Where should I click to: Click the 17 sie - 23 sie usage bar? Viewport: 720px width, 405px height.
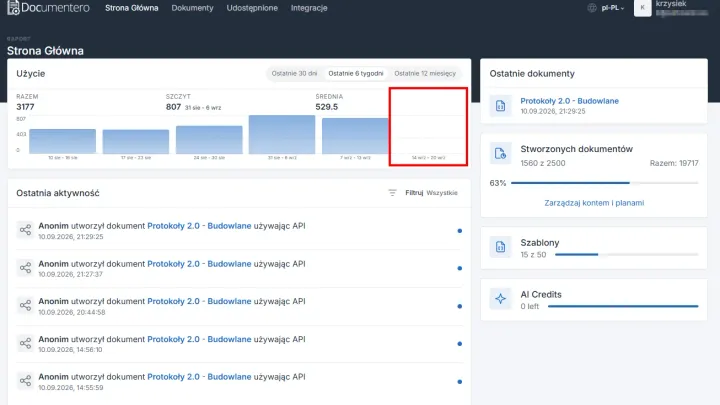[136, 142]
